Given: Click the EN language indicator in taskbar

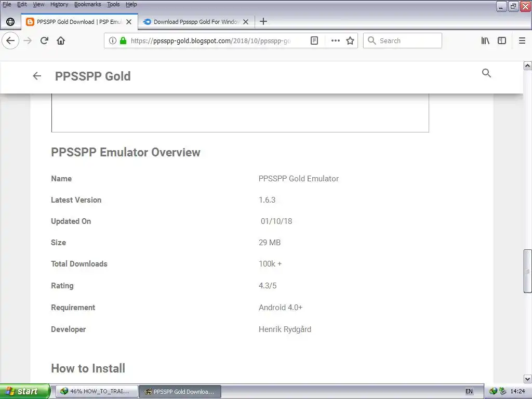Looking at the screenshot, I should click(x=469, y=392).
